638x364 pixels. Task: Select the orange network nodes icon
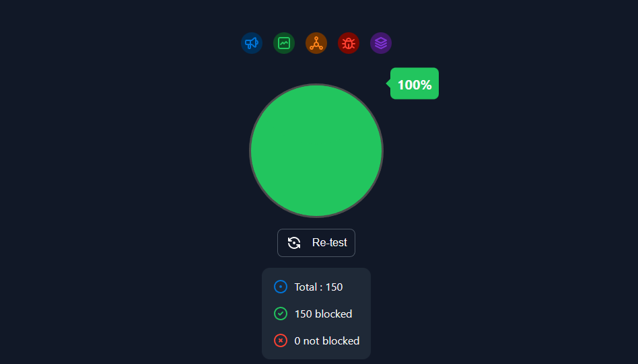(x=316, y=43)
